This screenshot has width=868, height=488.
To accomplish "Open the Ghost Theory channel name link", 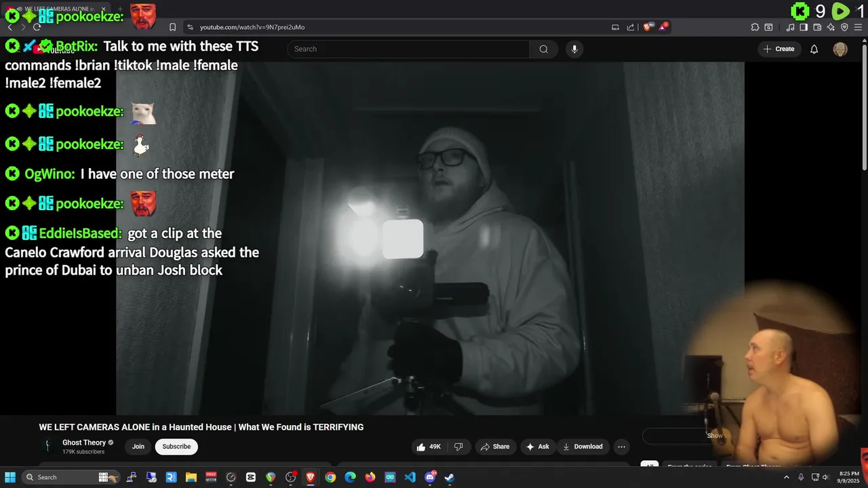I will point(84,443).
